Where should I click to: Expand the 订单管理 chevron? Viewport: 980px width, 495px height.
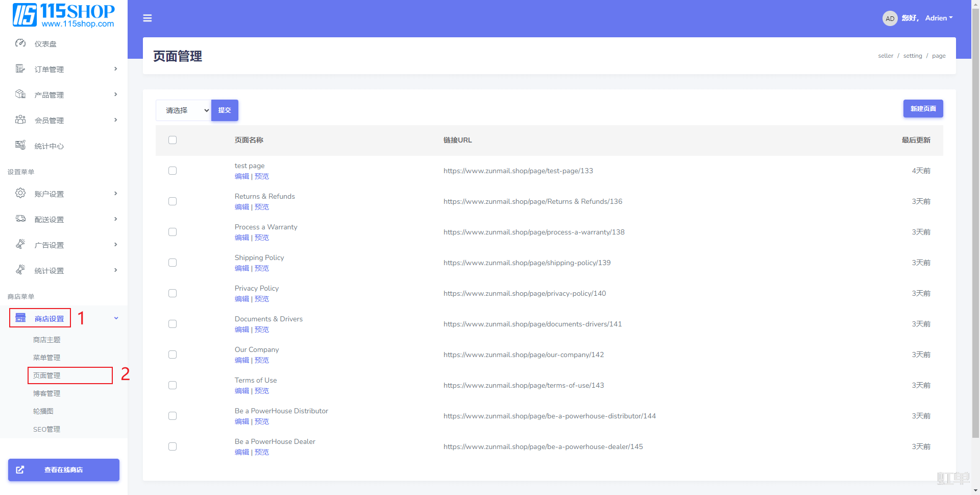(x=116, y=69)
